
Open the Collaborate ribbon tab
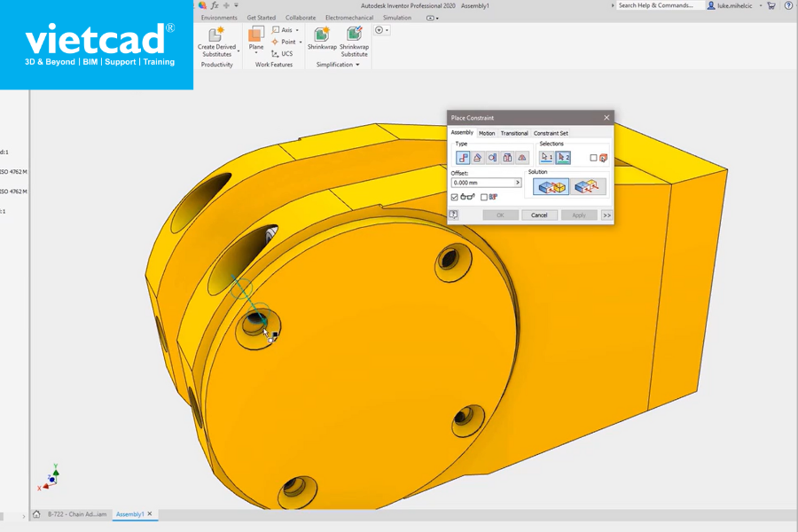301,18
